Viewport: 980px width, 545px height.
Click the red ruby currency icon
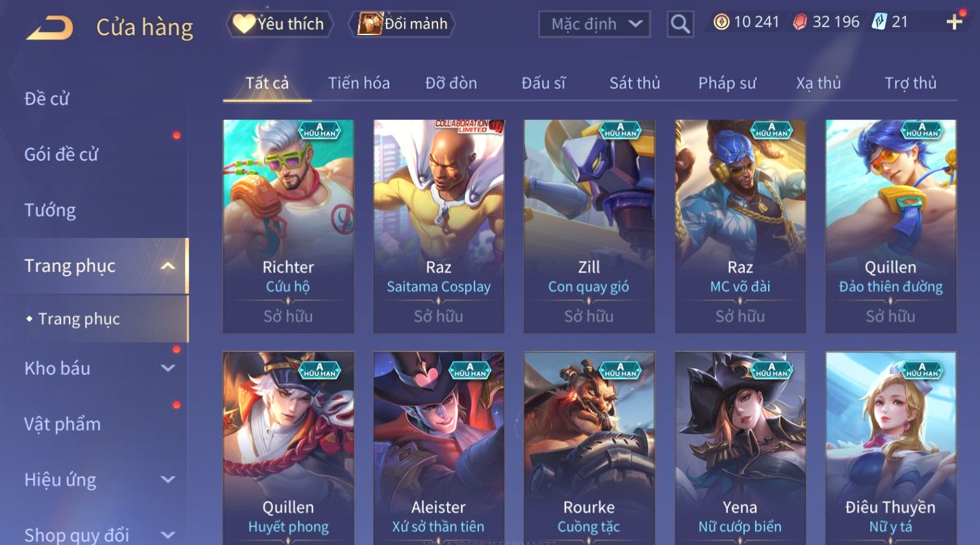(800, 22)
